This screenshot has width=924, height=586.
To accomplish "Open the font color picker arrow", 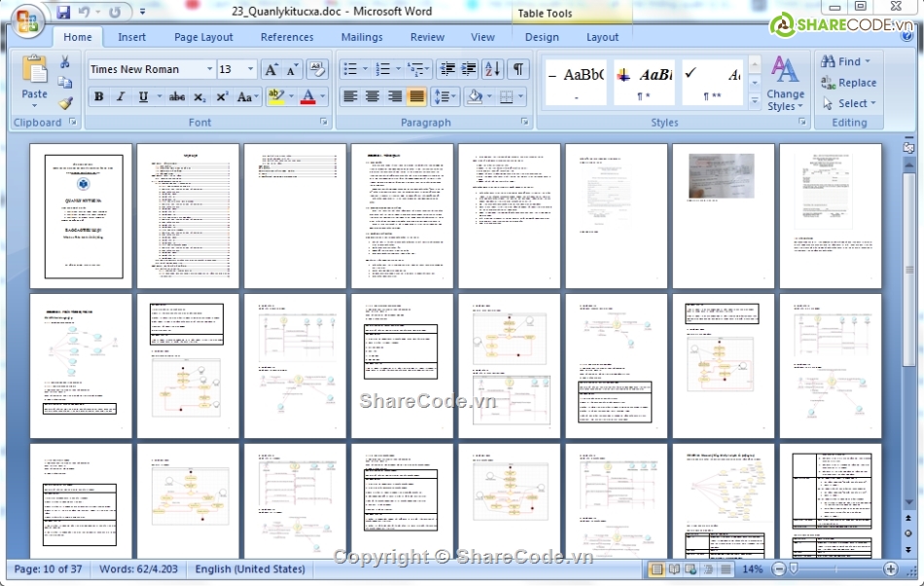I will click(x=323, y=96).
